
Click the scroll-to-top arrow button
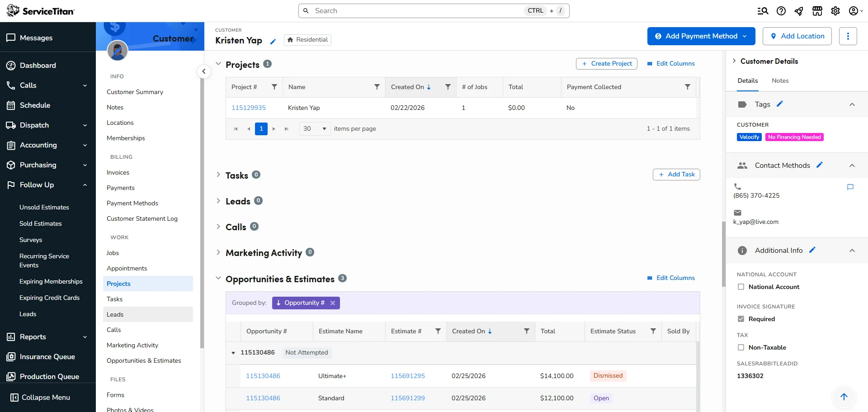pyautogui.click(x=844, y=397)
